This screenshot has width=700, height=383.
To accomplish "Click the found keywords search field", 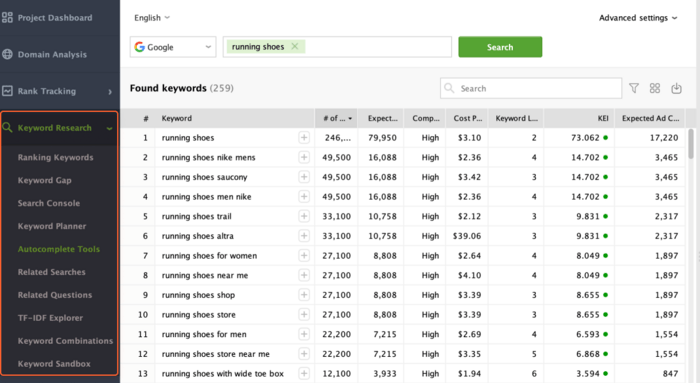I will click(x=531, y=88).
